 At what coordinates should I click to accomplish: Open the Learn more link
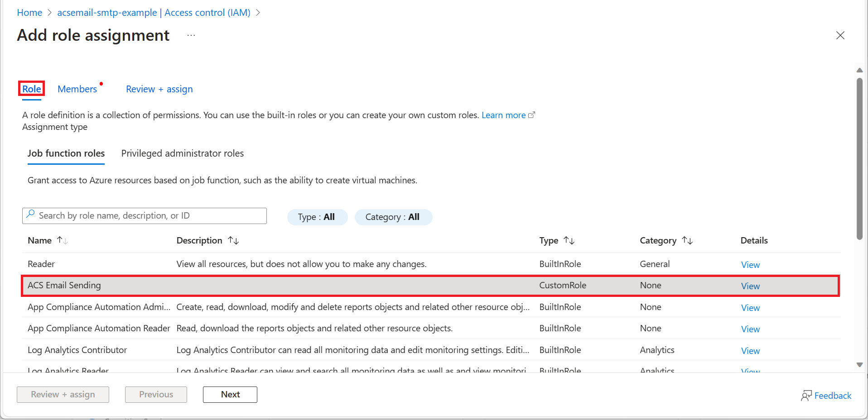[x=503, y=115]
